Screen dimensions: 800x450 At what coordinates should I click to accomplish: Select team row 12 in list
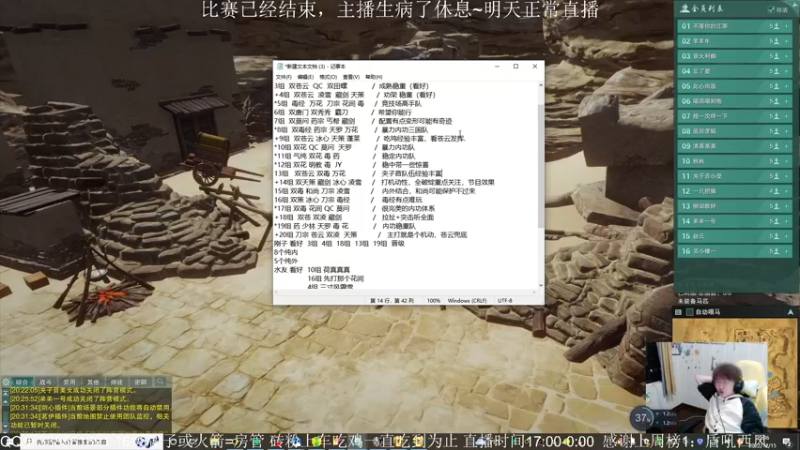pos(734,191)
